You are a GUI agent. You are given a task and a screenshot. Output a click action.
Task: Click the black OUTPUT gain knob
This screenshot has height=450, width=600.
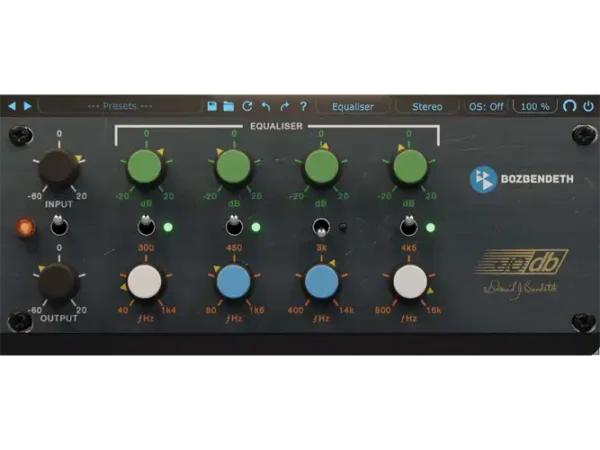click(x=59, y=282)
